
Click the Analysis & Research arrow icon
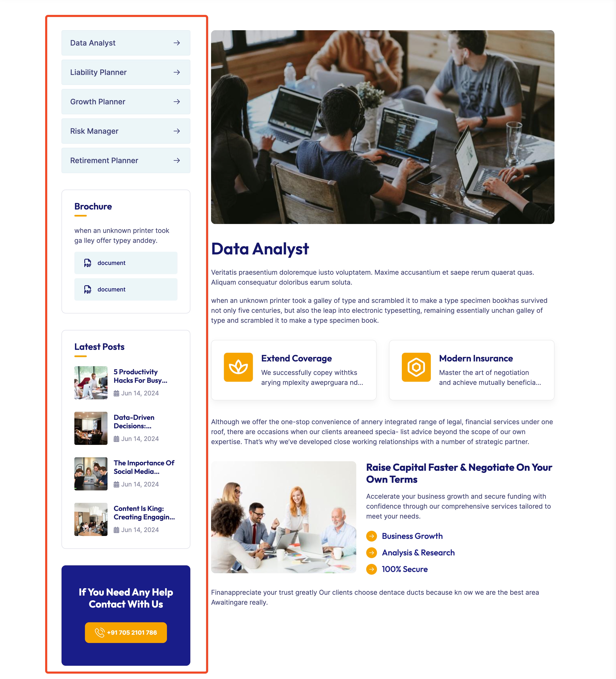371,553
